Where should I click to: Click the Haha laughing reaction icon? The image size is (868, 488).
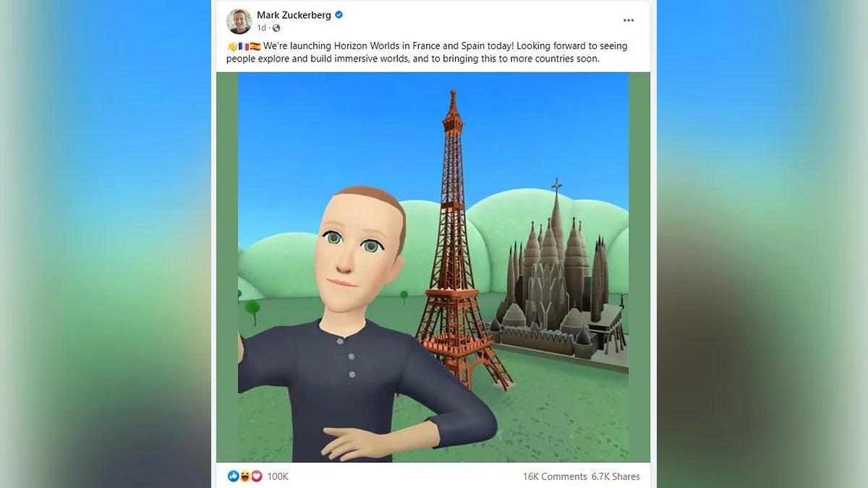(x=244, y=476)
